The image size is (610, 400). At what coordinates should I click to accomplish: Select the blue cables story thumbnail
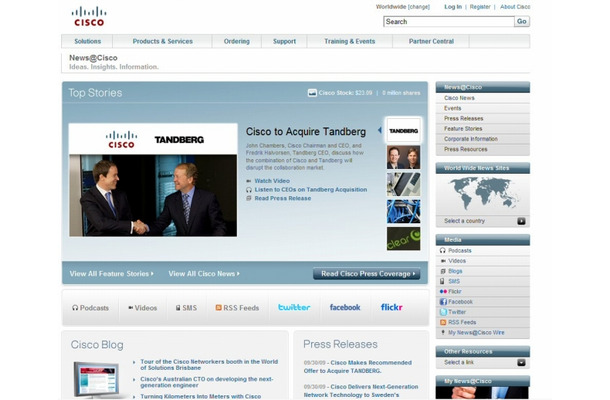pos(403,212)
